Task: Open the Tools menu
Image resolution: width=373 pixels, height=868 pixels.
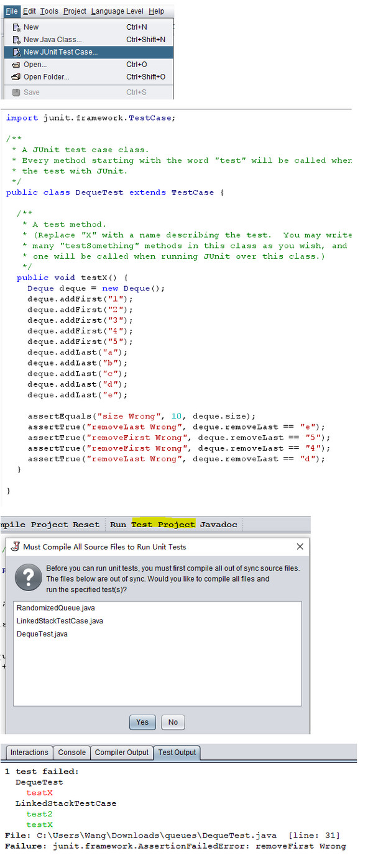Action: point(49,11)
